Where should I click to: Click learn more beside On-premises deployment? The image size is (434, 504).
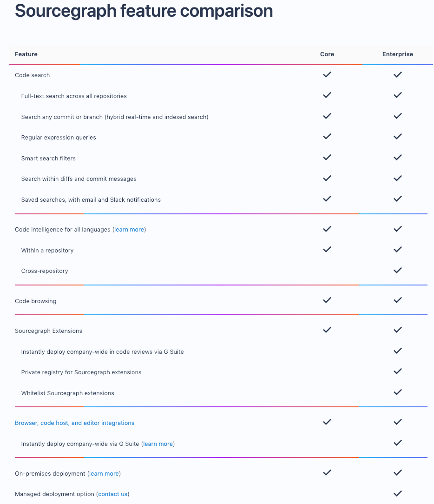click(104, 474)
